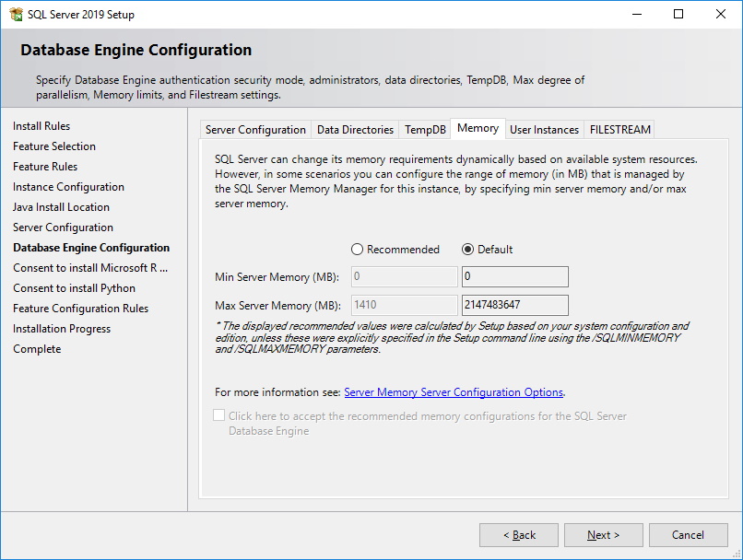The image size is (743, 560).
Task: Click Feature Rules step
Action: click(x=45, y=167)
